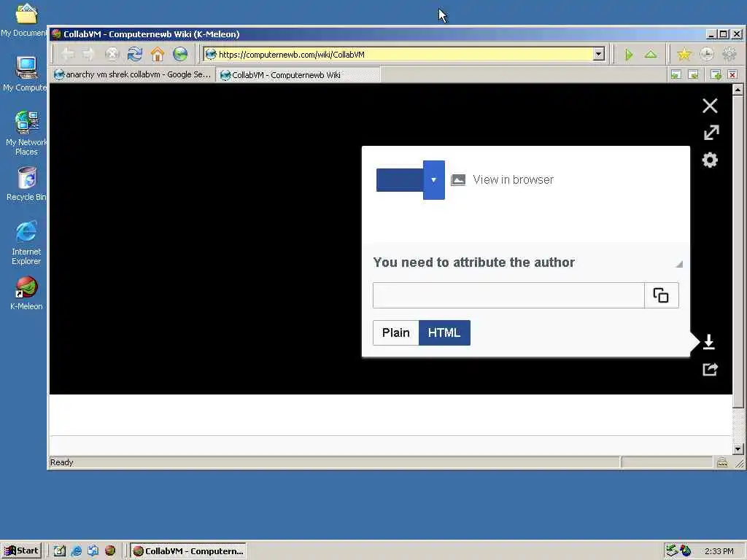The image size is (747, 560).
Task: Close the media viewer with X icon
Action: pos(710,106)
